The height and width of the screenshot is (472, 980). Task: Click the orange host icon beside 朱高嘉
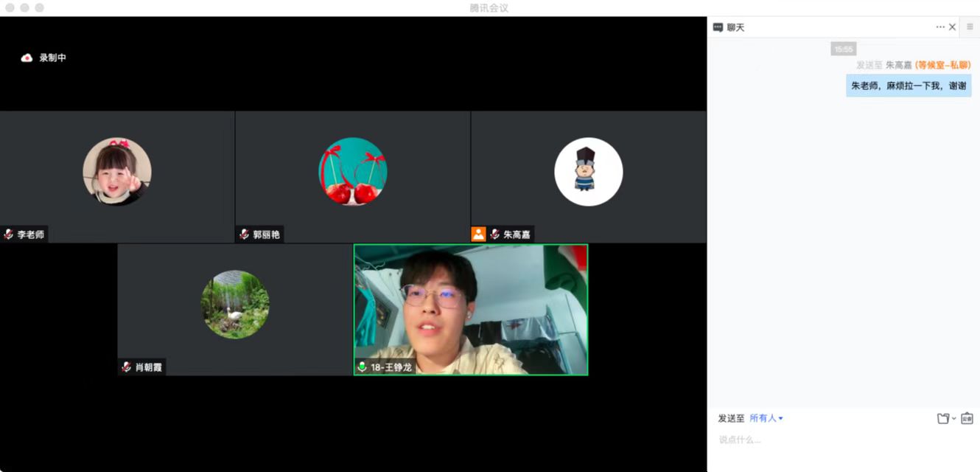(x=478, y=235)
